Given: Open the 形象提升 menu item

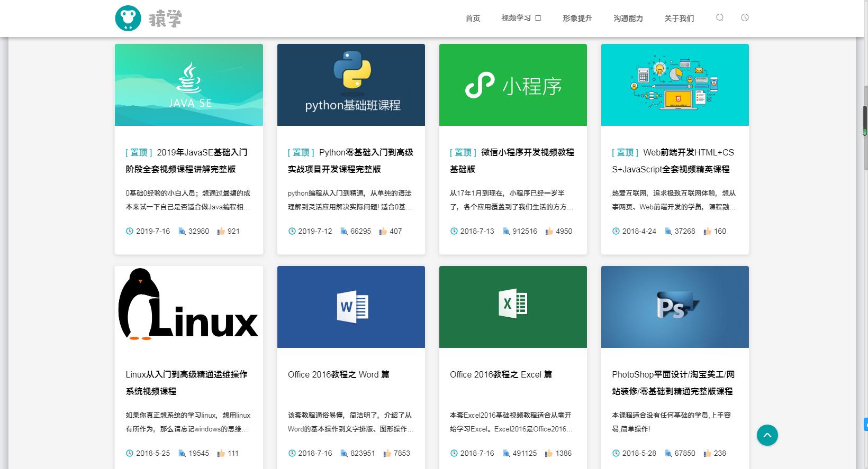Looking at the screenshot, I should pos(577,18).
